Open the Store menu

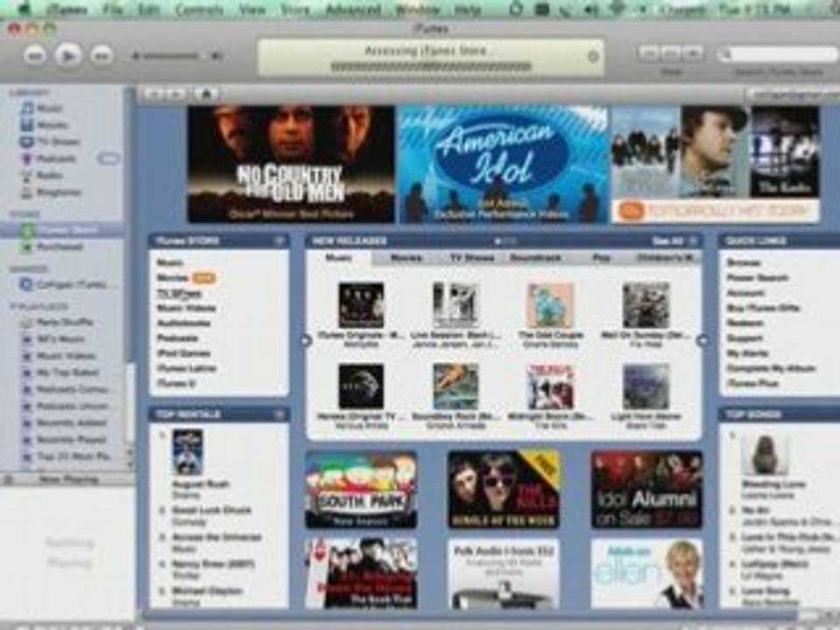295,10
